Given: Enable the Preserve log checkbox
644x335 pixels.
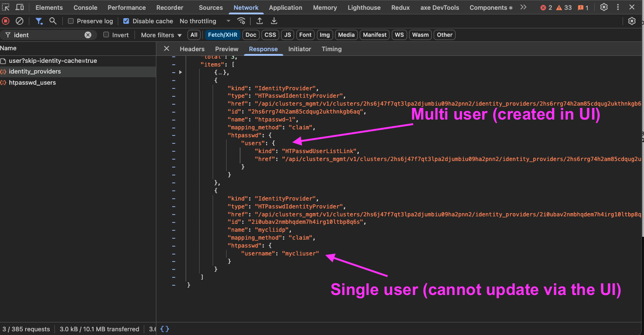Looking at the screenshot, I should pos(71,21).
